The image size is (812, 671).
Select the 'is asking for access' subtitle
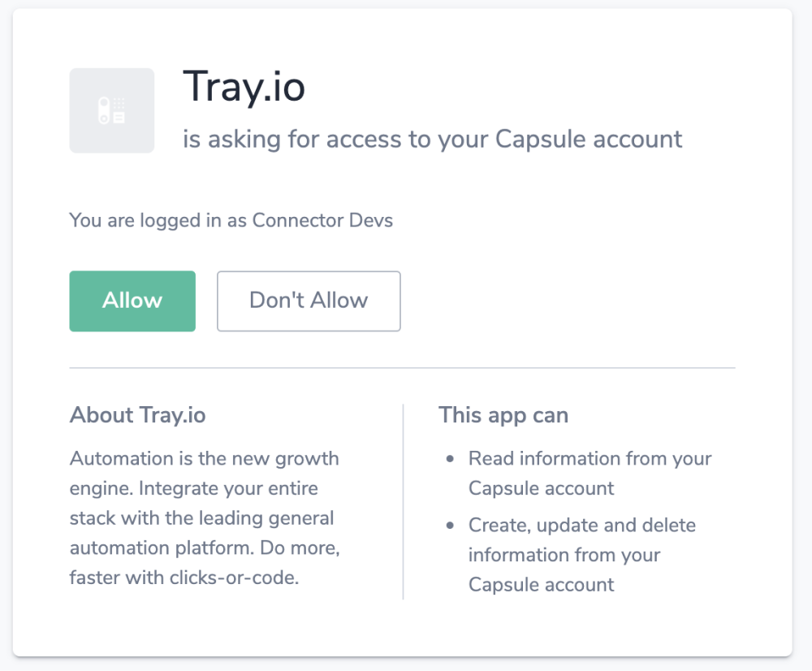[431, 139]
